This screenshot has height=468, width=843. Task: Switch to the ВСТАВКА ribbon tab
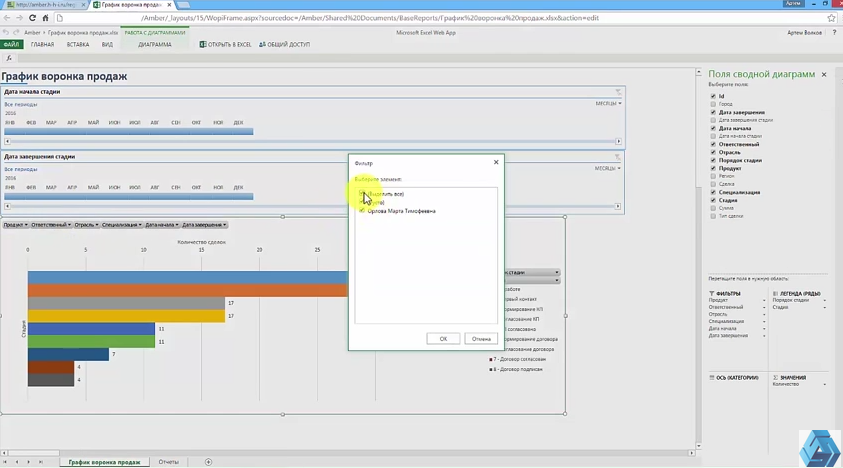(x=78, y=45)
